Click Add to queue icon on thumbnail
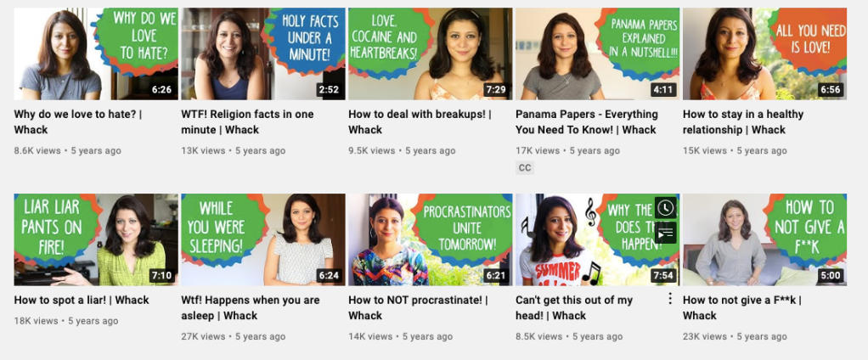Image resolution: width=868 pixels, height=360 pixels. 665,233
